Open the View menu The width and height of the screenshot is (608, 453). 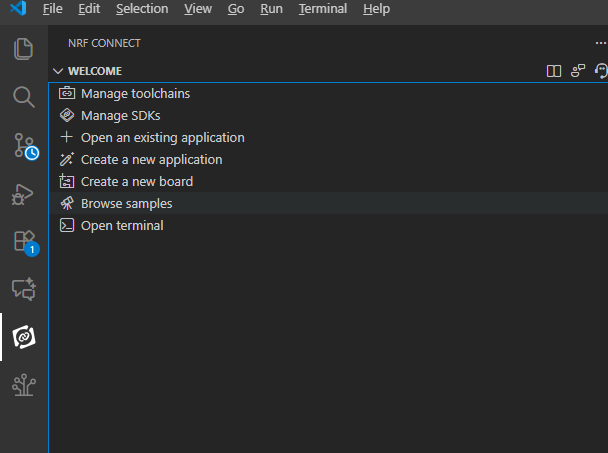point(198,9)
